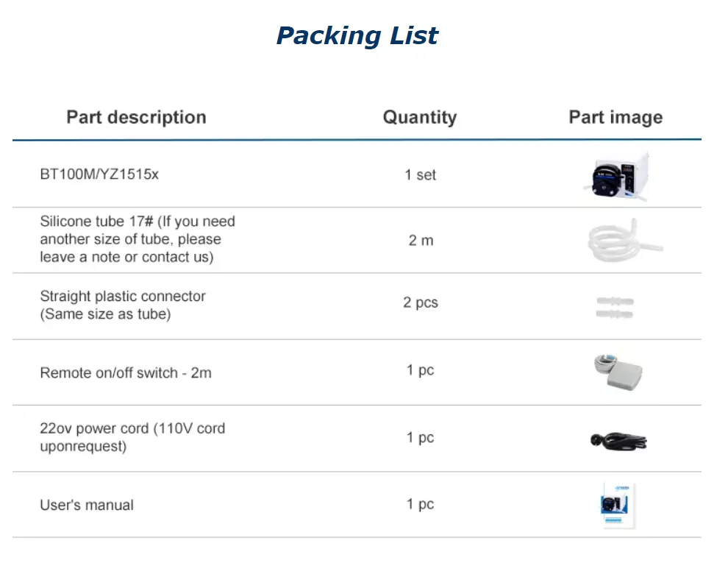Image resolution: width=728 pixels, height=563 pixels.
Task: Click the Remote on/off switch - 2m text
Action: tap(126, 373)
